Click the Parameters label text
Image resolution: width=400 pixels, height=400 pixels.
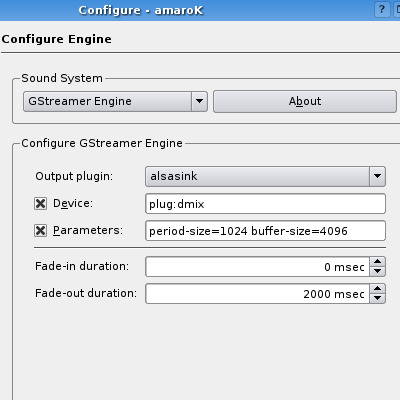88,230
